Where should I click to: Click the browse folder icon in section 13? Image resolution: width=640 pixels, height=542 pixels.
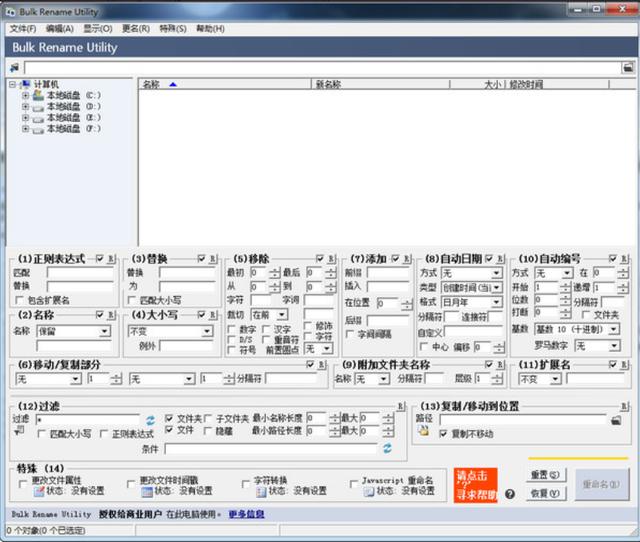pos(616,420)
